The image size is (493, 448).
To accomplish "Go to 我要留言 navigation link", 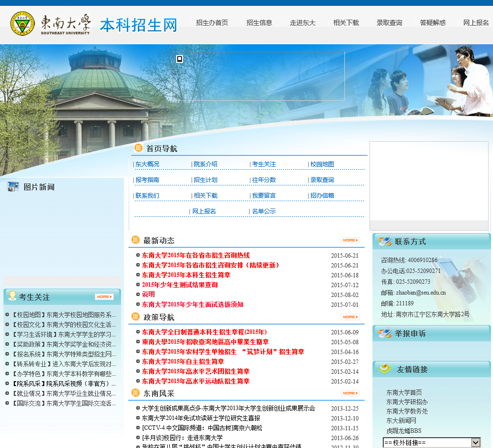I will click(264, 196).
